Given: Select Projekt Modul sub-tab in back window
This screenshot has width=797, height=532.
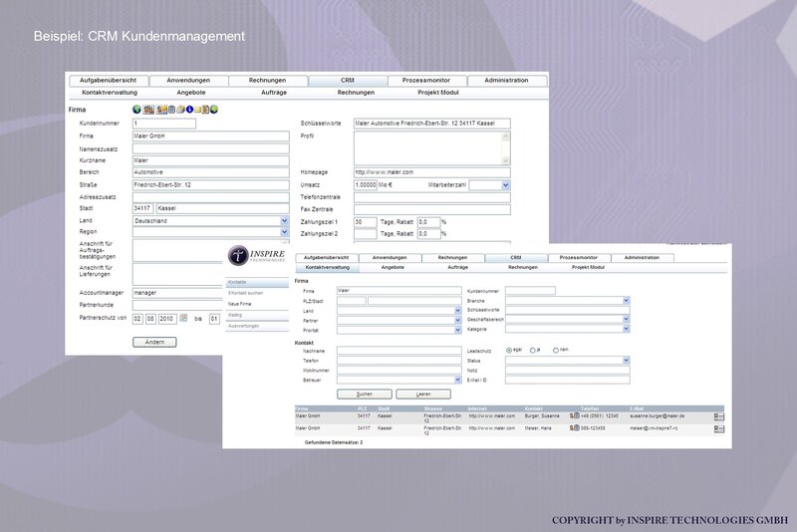Looking at the screenshot, I should [438, 93].
